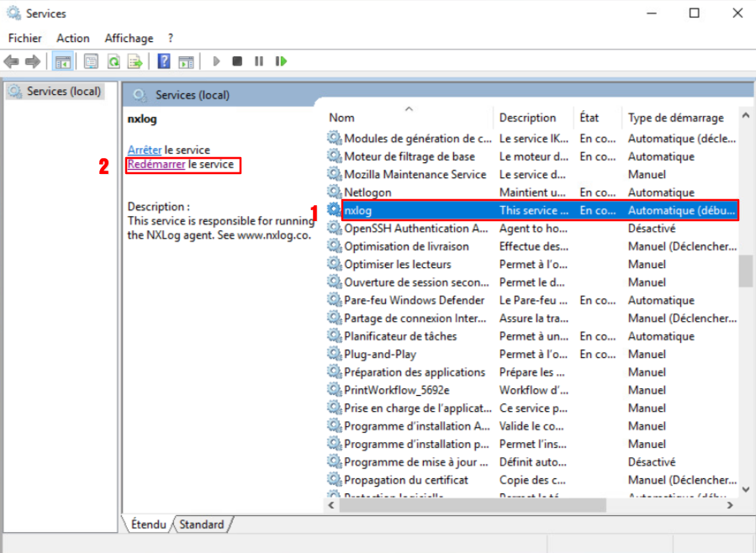Click the Restart Service toolbar icon
This screenshot has height=553, width=756.
coord(281,61)
